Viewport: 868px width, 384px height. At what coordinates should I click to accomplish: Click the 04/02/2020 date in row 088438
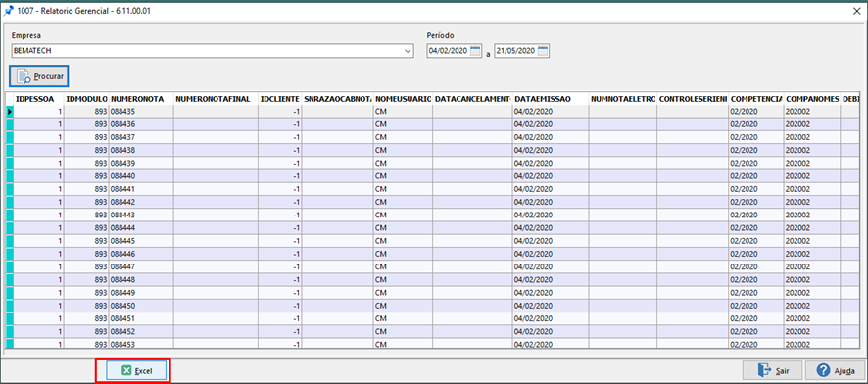pyautogui.click(x=551, y=150)
